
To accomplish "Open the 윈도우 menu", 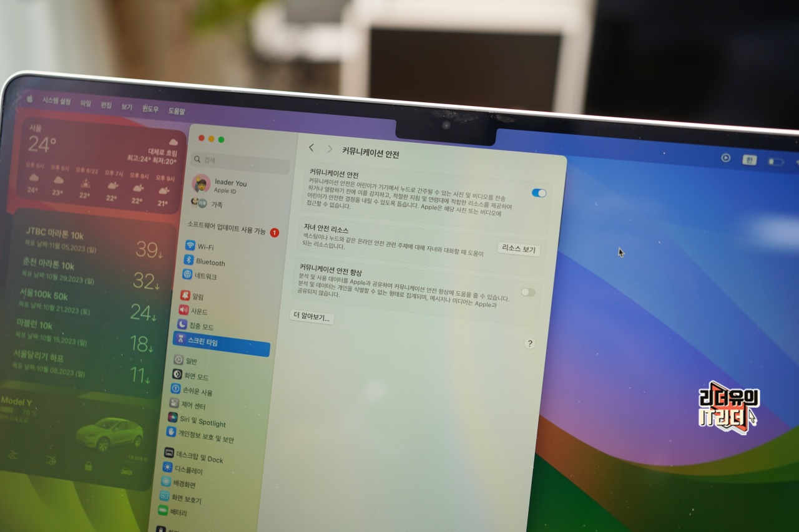I will (x=150, y=109).
